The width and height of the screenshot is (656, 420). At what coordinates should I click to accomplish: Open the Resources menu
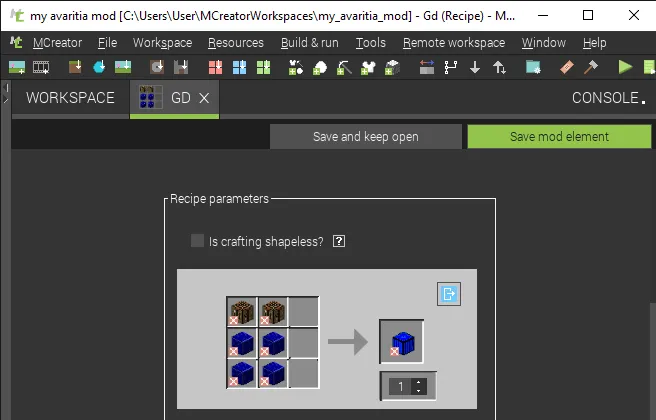coord(236,43)
